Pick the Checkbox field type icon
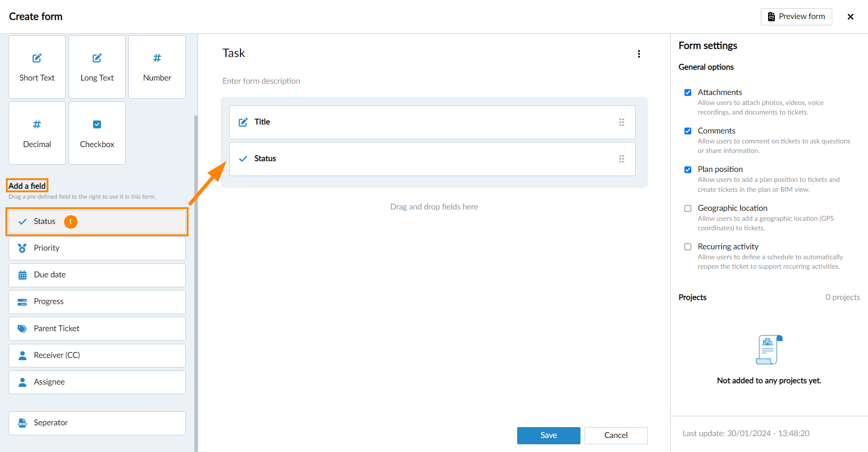This screenshot has height=452, width=868. (97, 124)
